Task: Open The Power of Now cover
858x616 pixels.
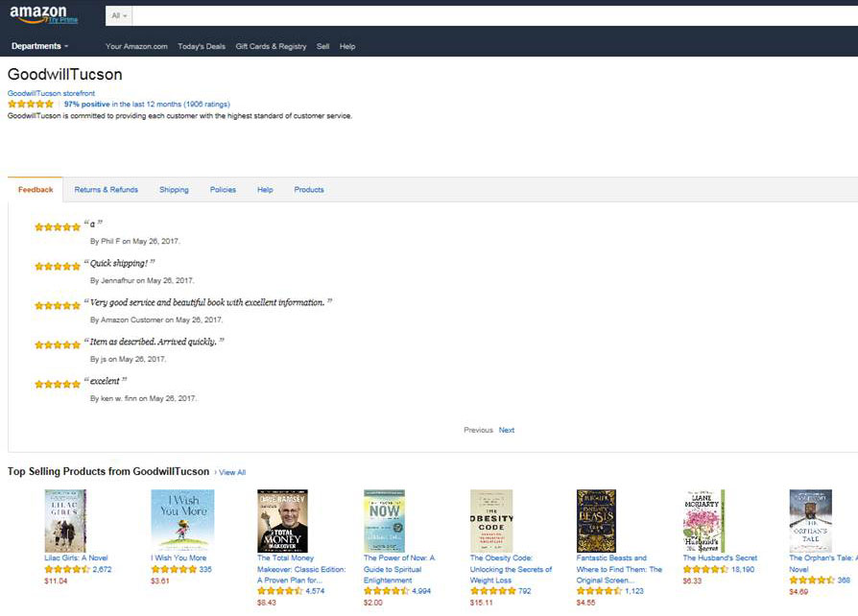Action: point(384,521)
